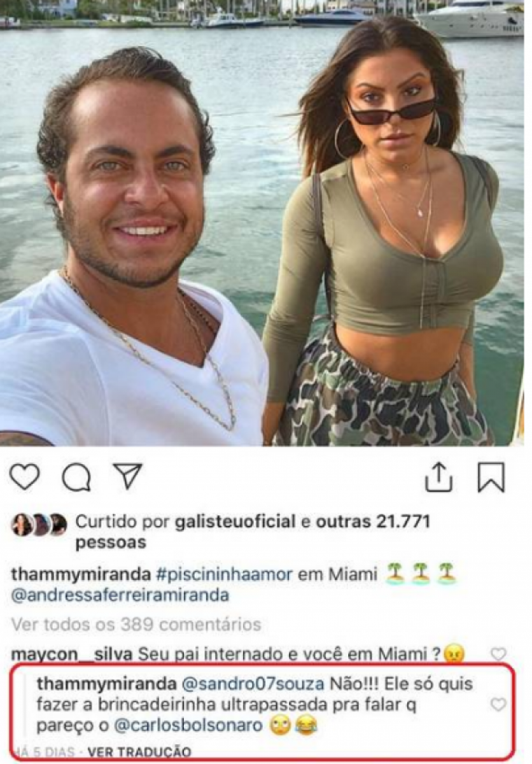The image size is (532, 764).
Task: Tap the share upload arrow icon
Action: pos(438,476)
